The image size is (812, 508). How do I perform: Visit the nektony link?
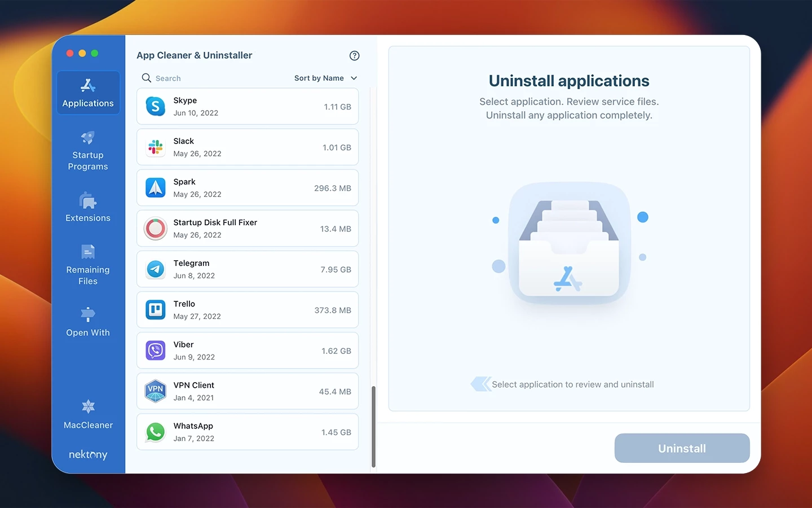pyautogui.click(x=87, y=454)
